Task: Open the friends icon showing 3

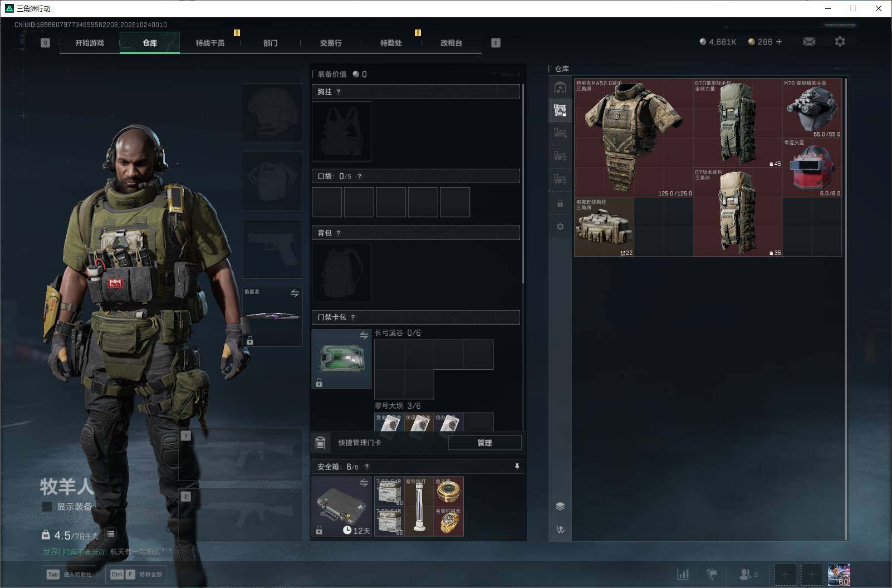Action: 748,574
